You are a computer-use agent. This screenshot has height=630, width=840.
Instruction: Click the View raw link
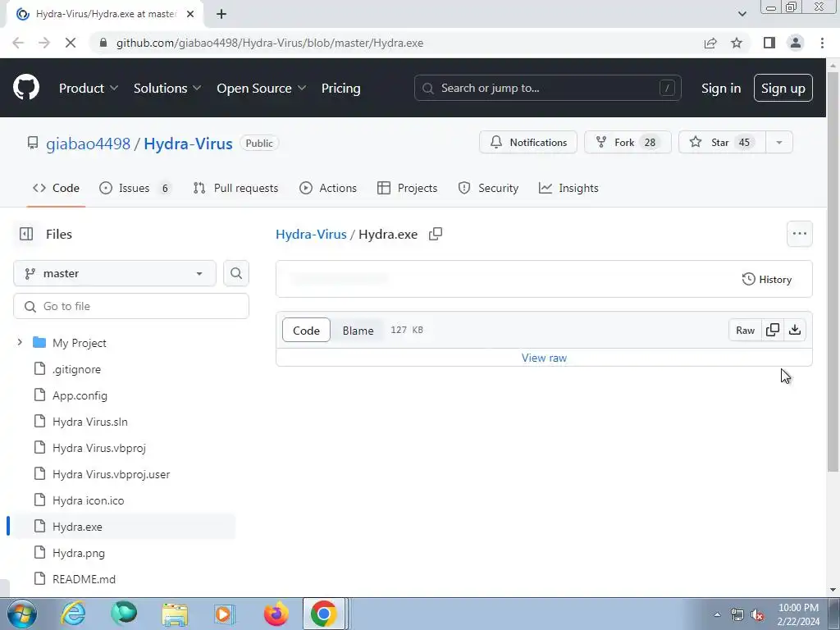(544, 358)
